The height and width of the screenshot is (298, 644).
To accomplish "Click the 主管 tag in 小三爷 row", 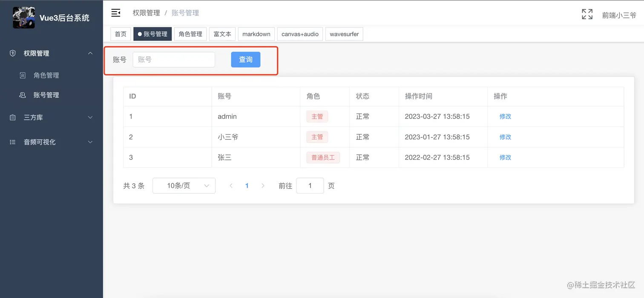I will tap(317, 137).
